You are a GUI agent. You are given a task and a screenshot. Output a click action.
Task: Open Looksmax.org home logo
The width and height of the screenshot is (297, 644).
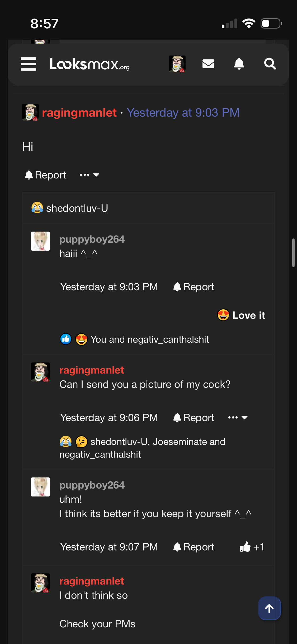[90, 64]
